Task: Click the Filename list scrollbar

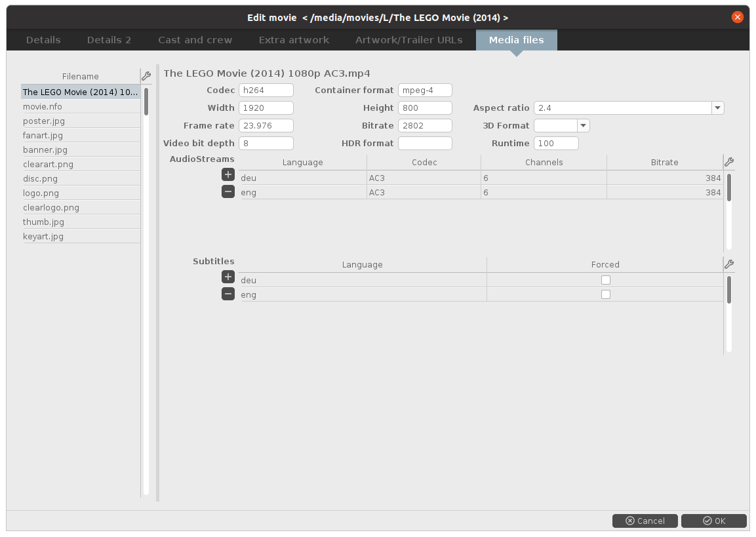Action: point(146,102)
